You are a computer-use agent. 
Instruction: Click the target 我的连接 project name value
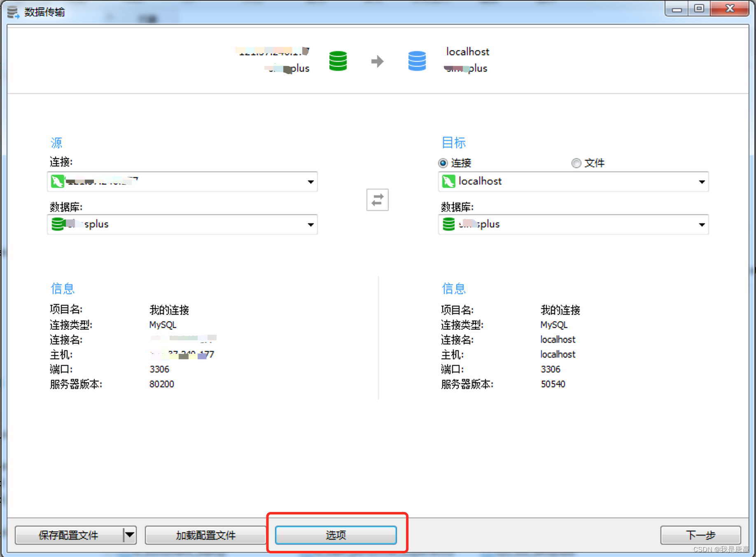click(x=560, y=310)
